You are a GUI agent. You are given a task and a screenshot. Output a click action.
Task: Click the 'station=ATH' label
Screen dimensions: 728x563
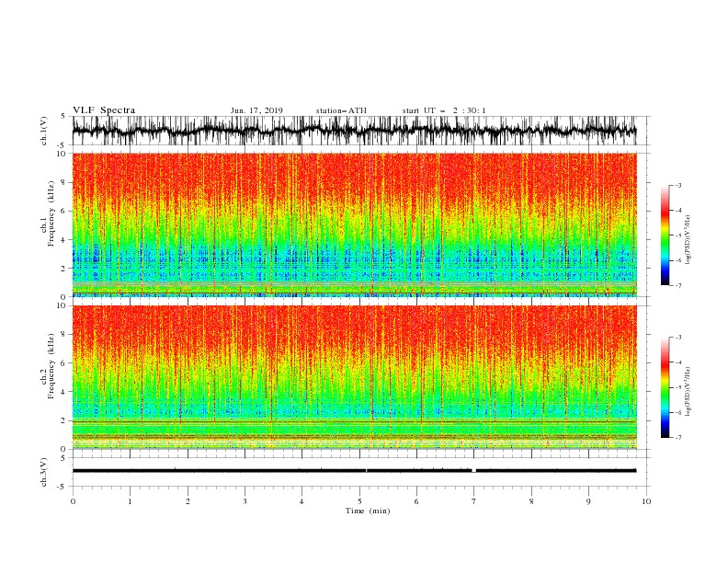coord(341,110)
